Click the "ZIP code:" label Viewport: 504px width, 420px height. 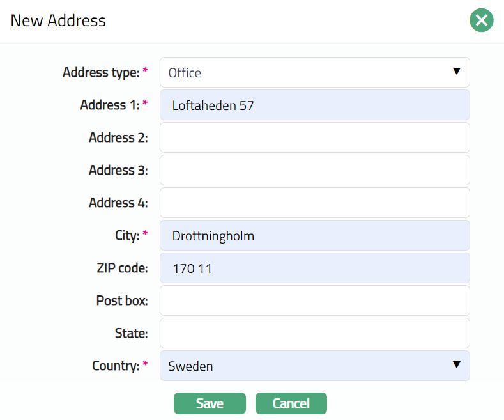[118, 268]
